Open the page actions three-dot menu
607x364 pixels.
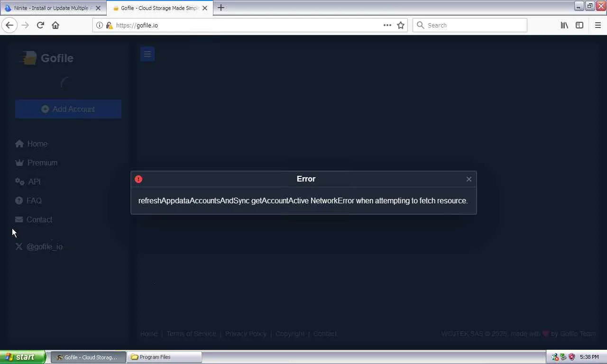tap(387, 25)
